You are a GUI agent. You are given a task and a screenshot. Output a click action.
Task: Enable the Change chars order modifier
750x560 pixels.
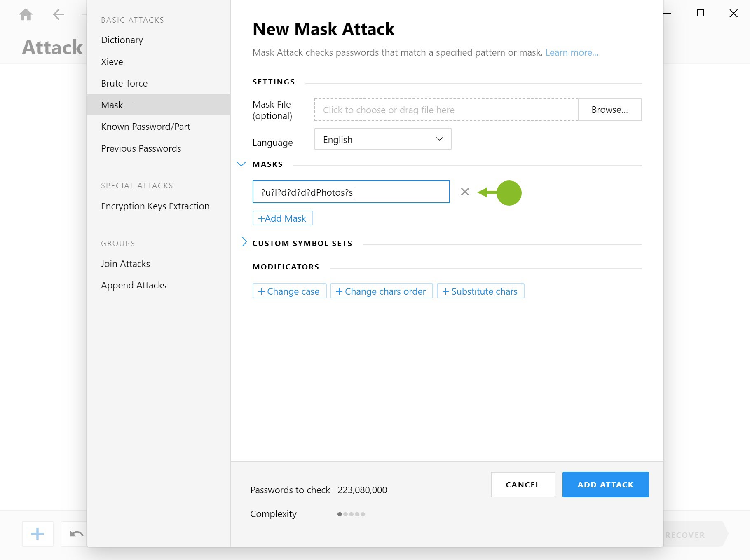tap(381, 291)
